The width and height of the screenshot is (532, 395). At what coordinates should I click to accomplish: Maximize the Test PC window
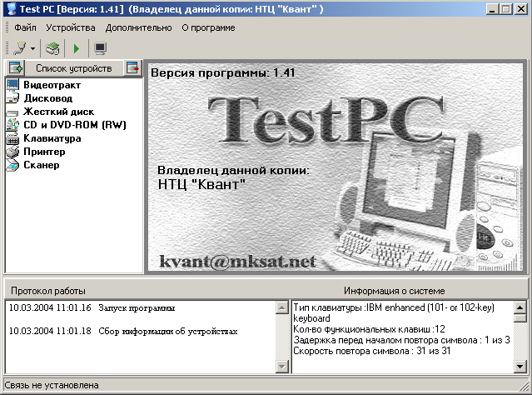[506, 8]
